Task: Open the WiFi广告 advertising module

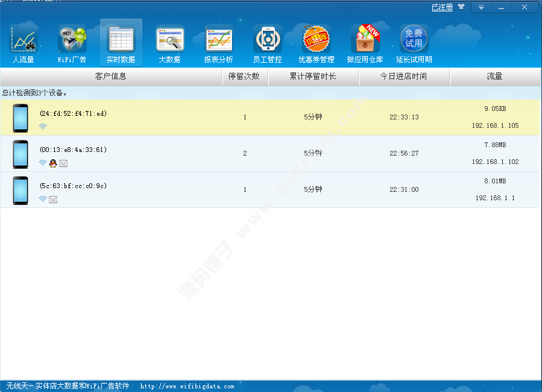Action: tap(72, 43)
